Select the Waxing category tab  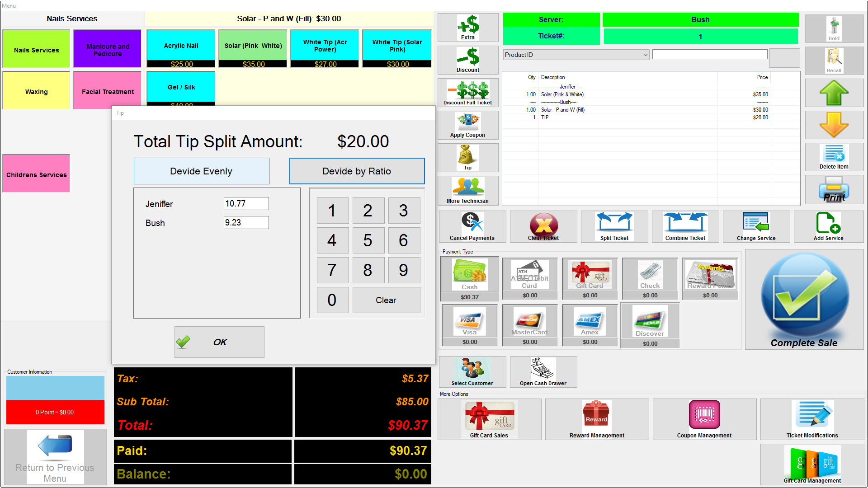click(37, 92)
